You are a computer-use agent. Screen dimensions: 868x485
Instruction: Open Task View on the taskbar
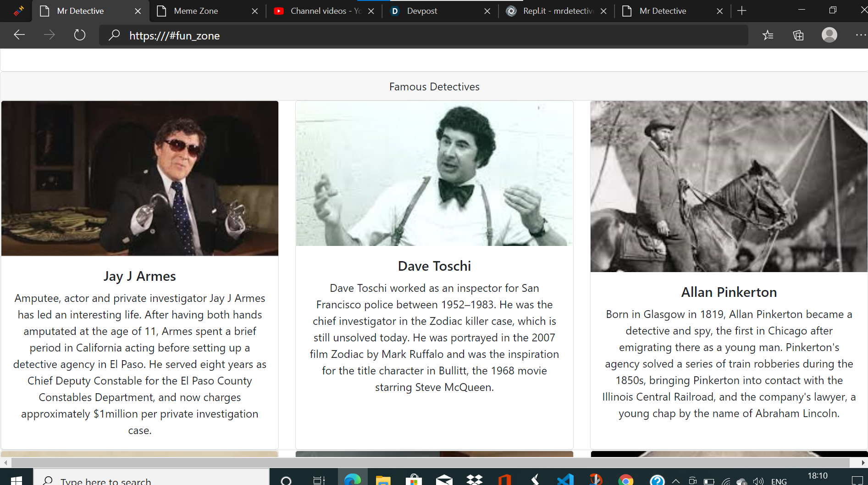click(319, 480)
